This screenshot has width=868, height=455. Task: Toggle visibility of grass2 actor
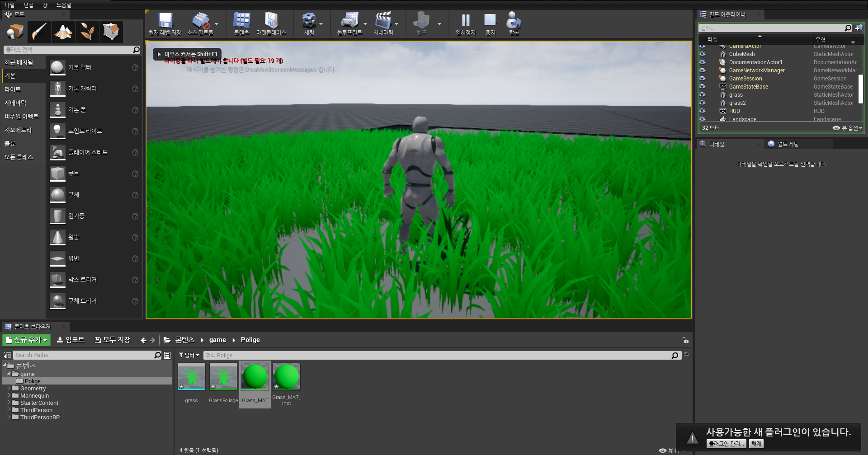tap(702, 103)
